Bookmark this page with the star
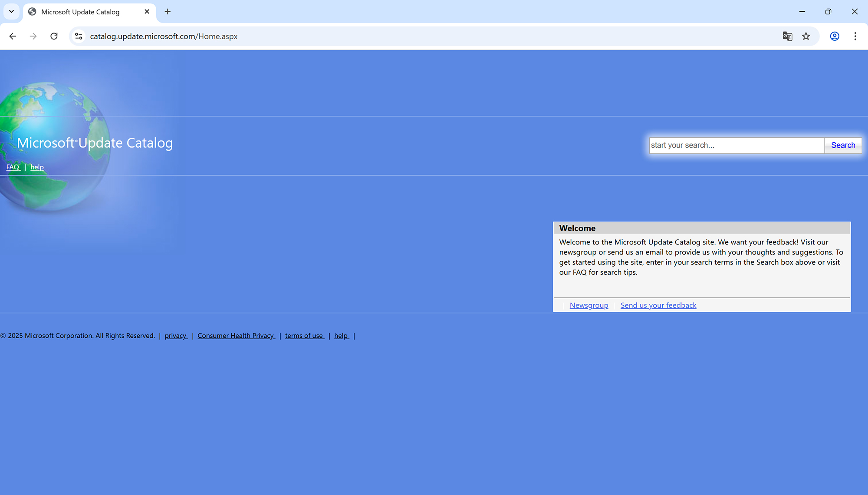This screenshot has height=495, width=868. click(x=806, y=36)
